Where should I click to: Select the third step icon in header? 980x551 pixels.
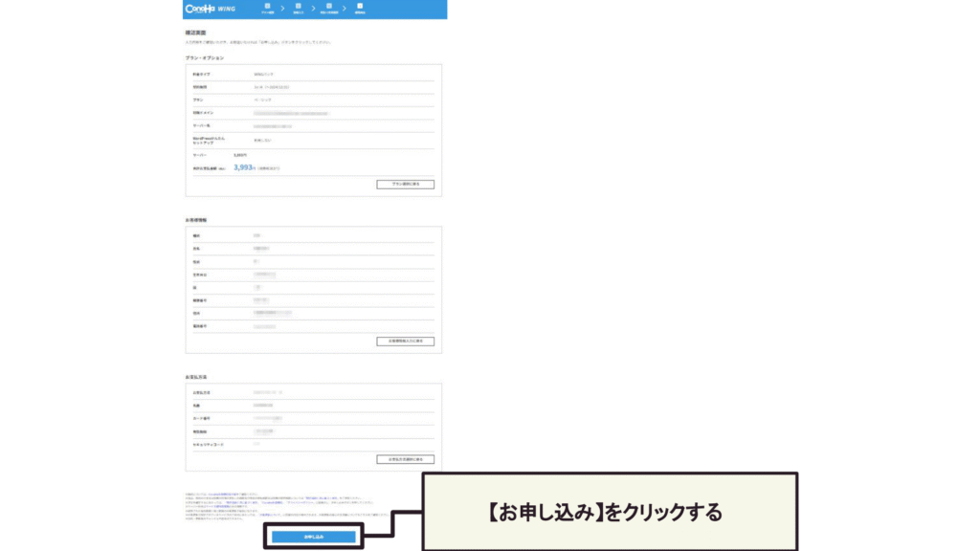328,8
